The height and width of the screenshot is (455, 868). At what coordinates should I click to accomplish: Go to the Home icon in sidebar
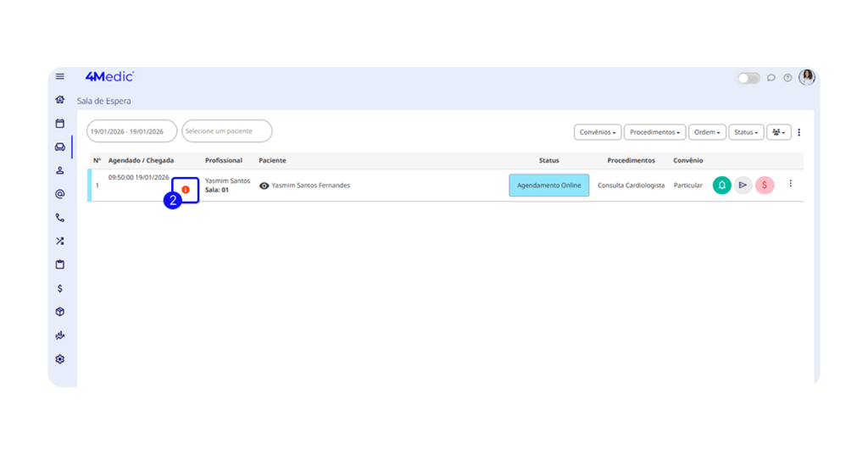59,100
